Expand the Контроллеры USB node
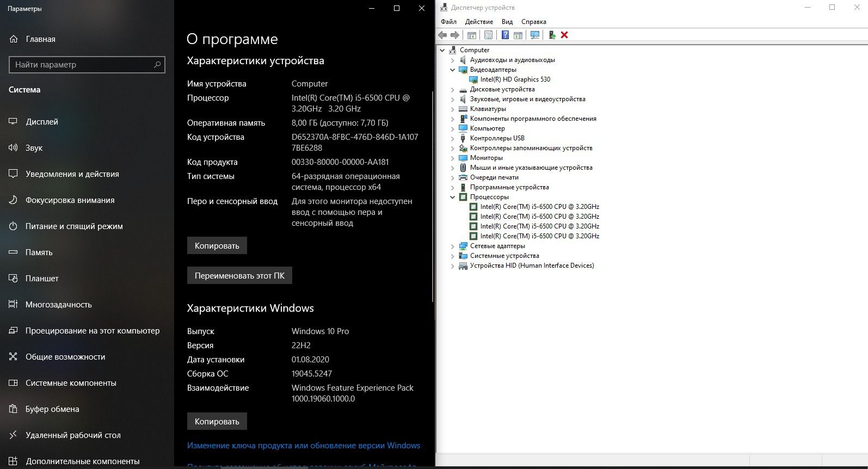This screenshot has width=868, height=469. tap(452, 138)
